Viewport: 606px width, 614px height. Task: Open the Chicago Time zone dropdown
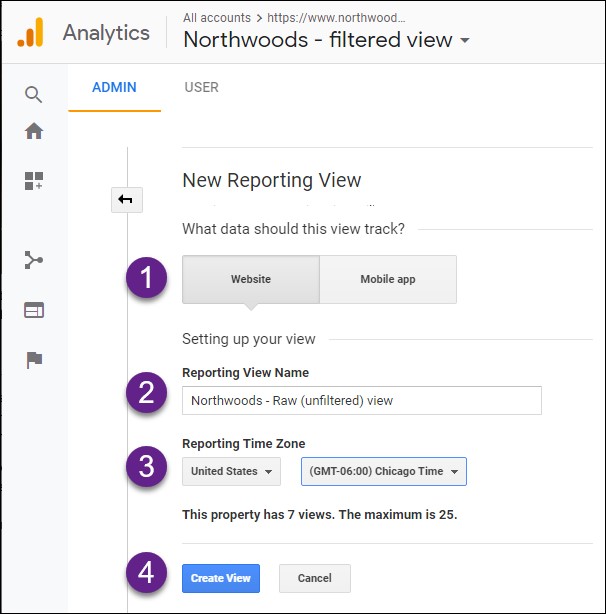(384, 471)
